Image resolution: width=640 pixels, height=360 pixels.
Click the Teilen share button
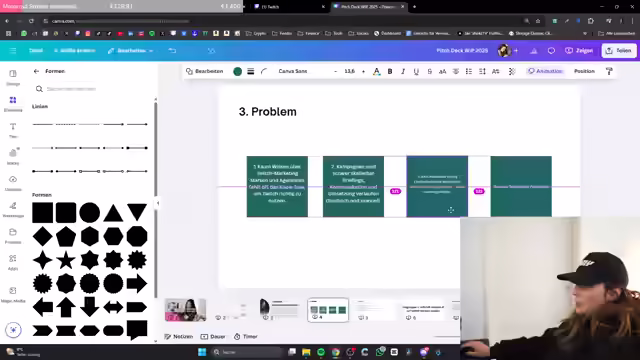pos(619,51)
